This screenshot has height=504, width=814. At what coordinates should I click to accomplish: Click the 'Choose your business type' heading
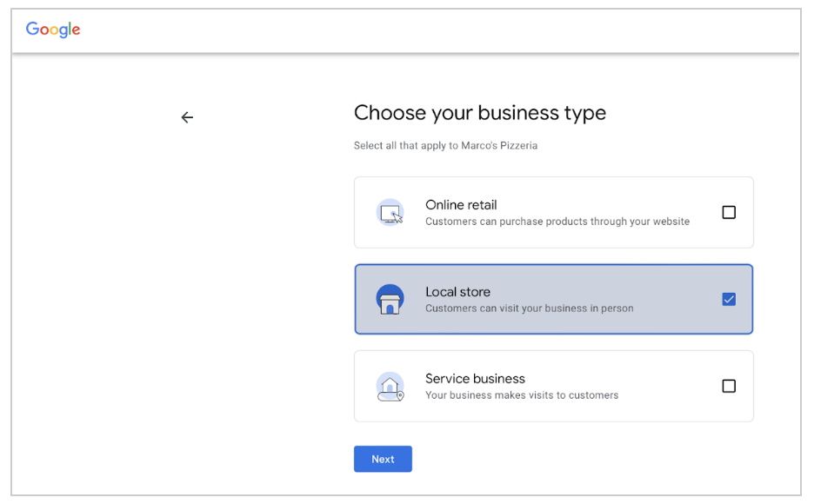pyautogui.click(x=480, y=113)
